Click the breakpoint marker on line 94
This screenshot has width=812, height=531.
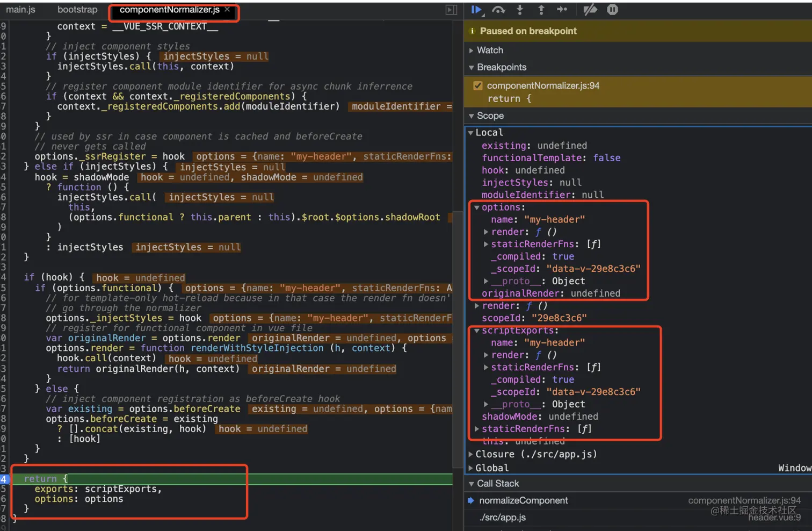pos(4,479)
